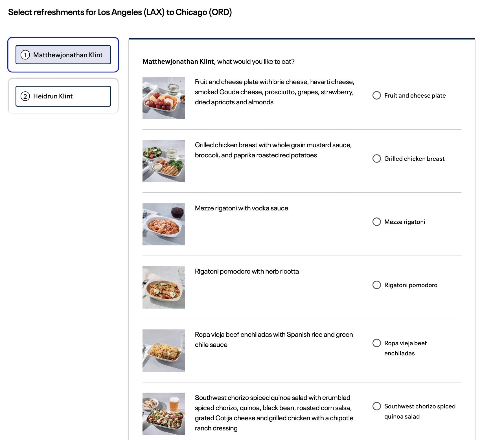Click the whole grain mustard chicken description
Viewport: 504px width, 440px height.
273,150
